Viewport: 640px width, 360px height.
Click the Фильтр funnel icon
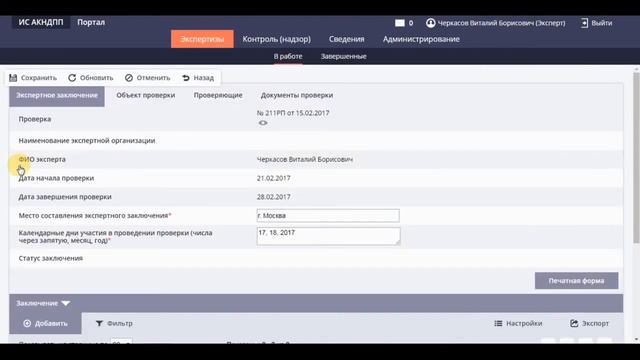(99, 323)
